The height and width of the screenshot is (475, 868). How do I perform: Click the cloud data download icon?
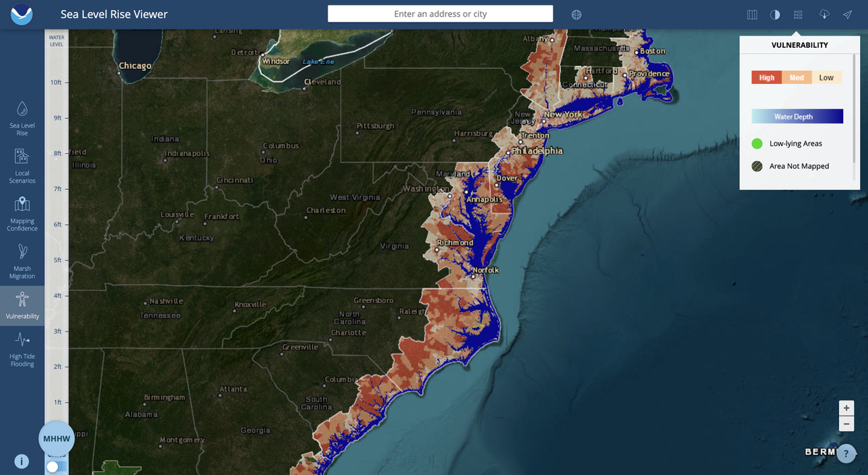[x=824, y=15]
